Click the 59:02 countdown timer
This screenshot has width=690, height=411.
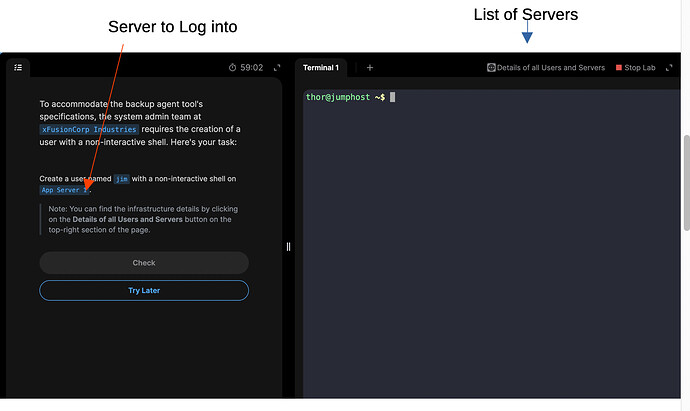(x=251, y=68)
